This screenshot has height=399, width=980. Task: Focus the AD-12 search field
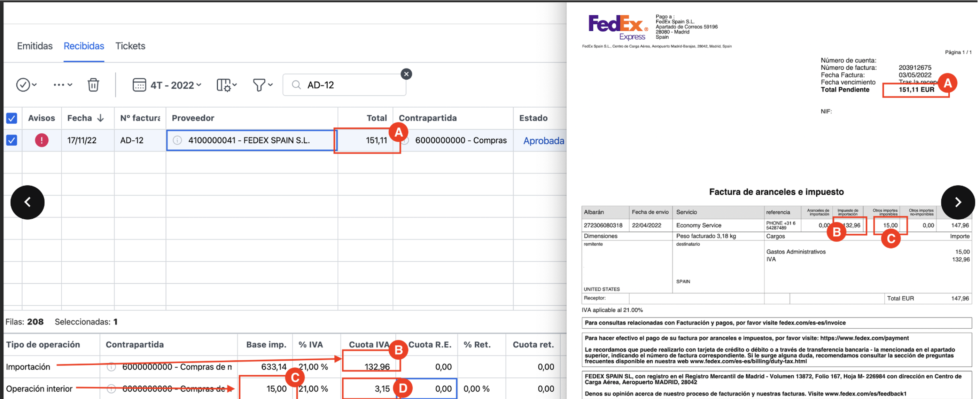[x=344, y=85]
